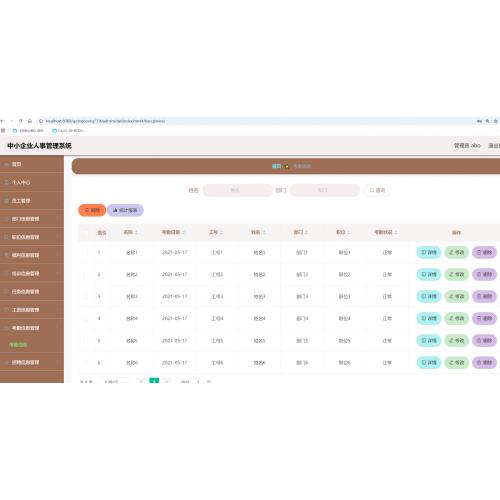Click the 首页 breadcrumb link

pos(277,166)
